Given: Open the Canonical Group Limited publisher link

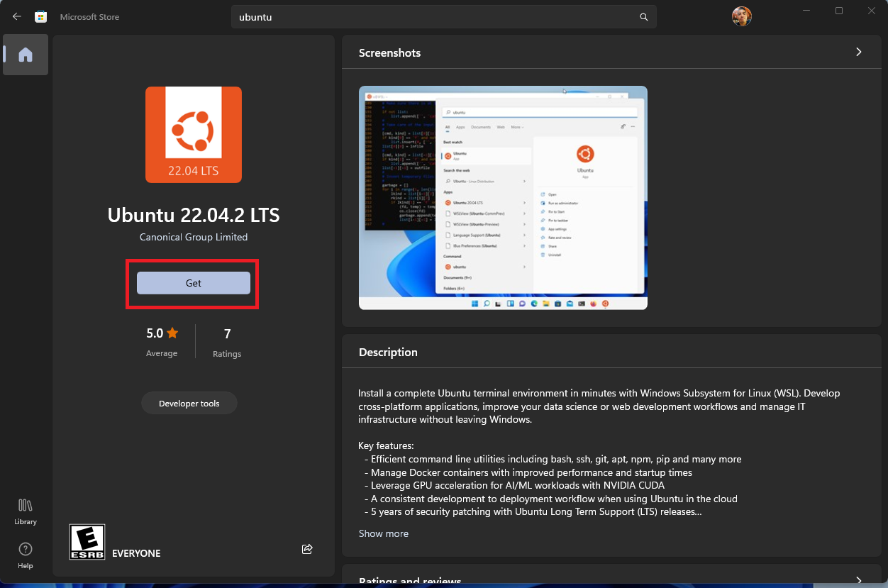Looking at the screenshot, I should pyautogui.click(x=194, y=237).
